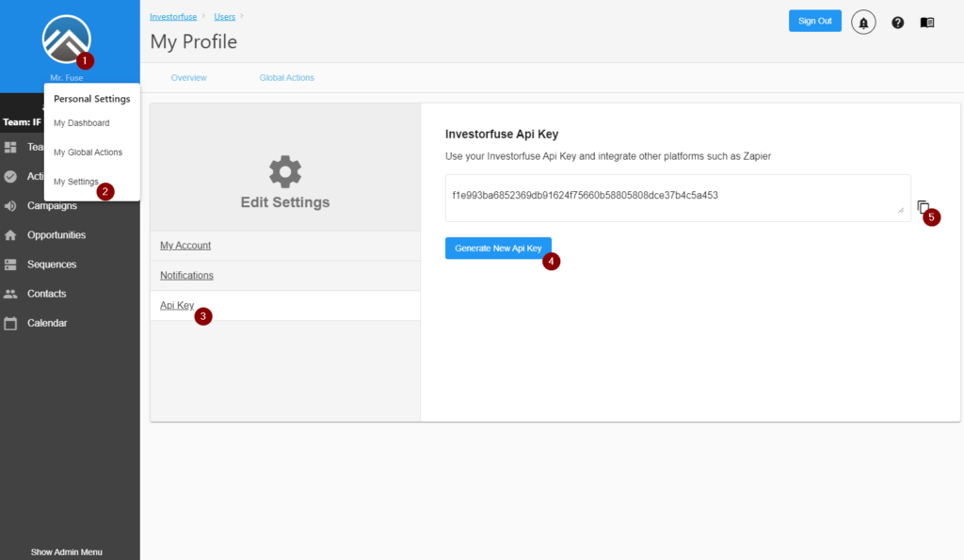
Task: Generate a new API key
Action: tap(498, 248)
